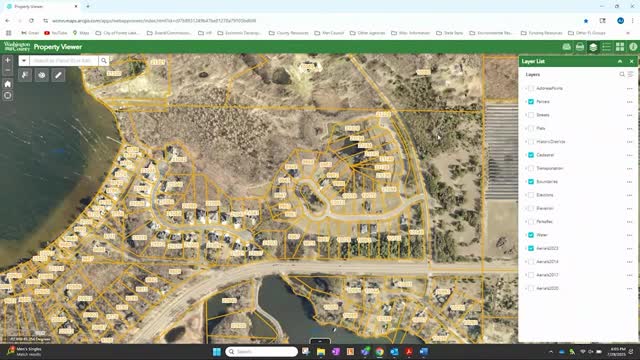Open options menu for Aerials2023 layer
Screen dimensions: 640x360
point(629,248)
